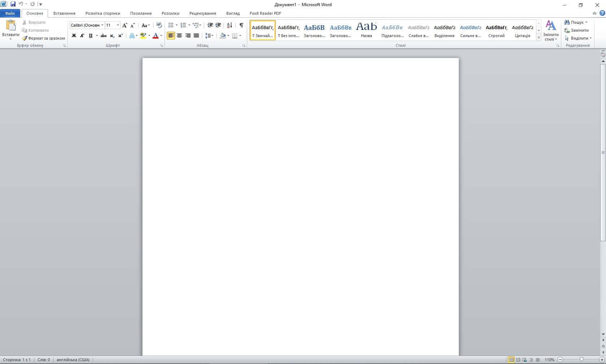This screenshot has height=364, width=606.
Task: Toggle Center alignment
Action: pyautogui.click(x=179, y=36)
